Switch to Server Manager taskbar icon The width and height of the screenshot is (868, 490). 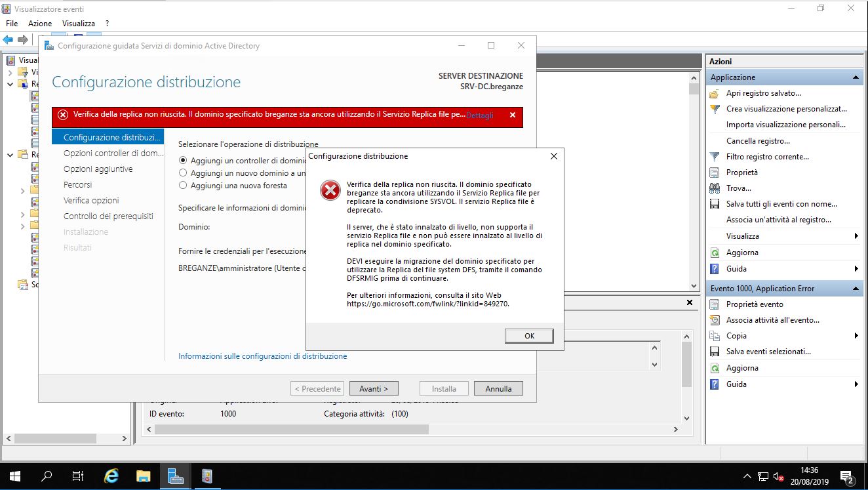(174, 476)
